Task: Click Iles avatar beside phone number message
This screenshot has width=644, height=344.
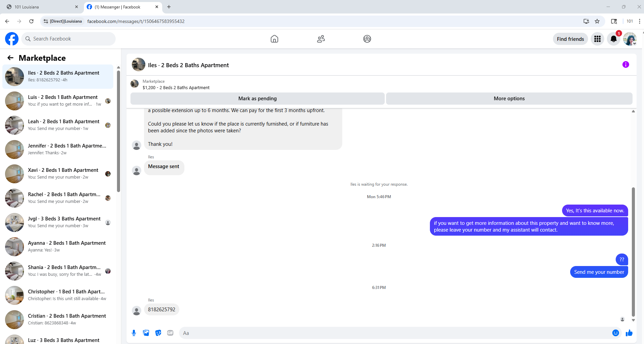Action: coord(137,311)
